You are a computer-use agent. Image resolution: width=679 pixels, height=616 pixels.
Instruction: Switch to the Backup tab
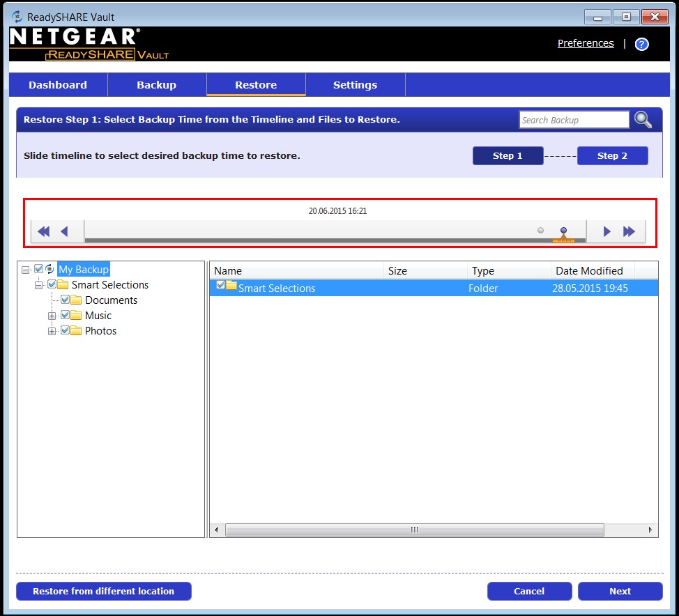pyautogui.click(x=157, y=85)
